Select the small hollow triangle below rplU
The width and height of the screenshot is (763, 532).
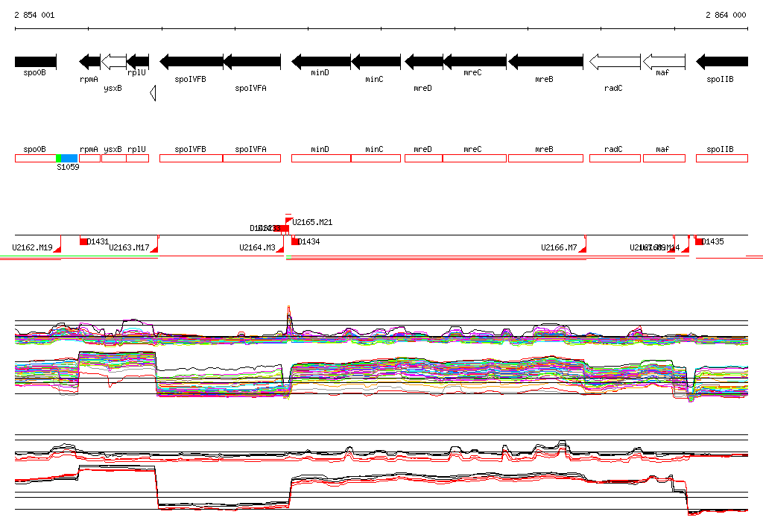tap(153, 93)
